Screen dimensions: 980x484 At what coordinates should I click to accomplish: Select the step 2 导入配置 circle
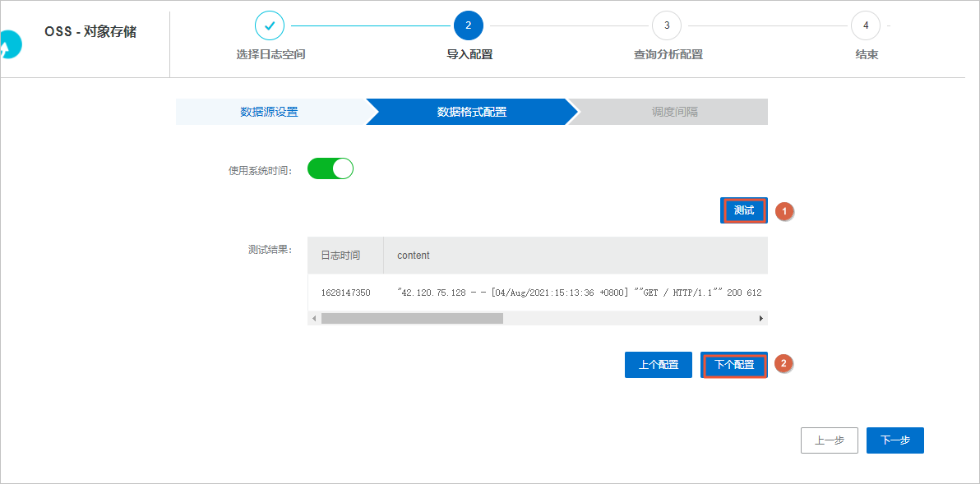pos(469,25)
